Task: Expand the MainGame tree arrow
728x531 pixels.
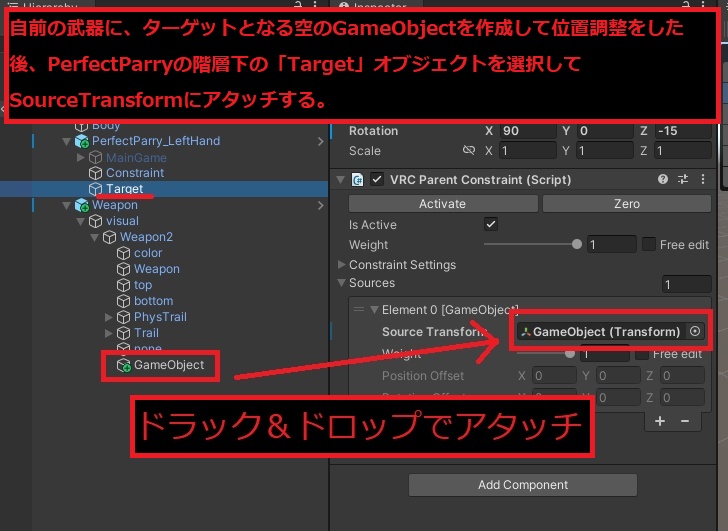Action: (x=80, y=158)
